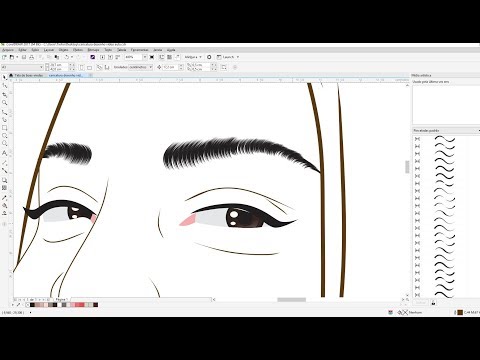Viewport: 480px width, 360px height.
Task: Click the Save icon in standard toolbar
Action: click(x=24, y=57)
